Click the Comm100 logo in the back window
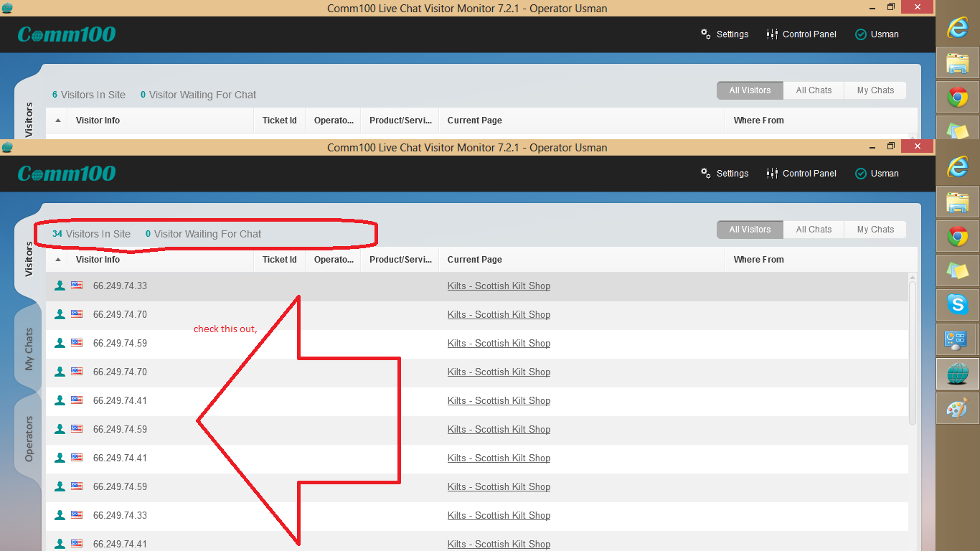 (67, 34)
